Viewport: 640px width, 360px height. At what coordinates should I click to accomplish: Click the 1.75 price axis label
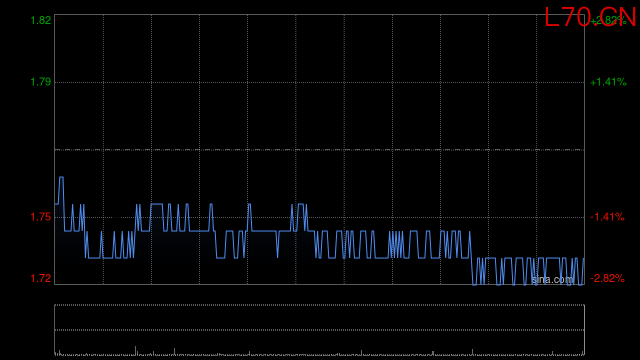coord(41,217)
